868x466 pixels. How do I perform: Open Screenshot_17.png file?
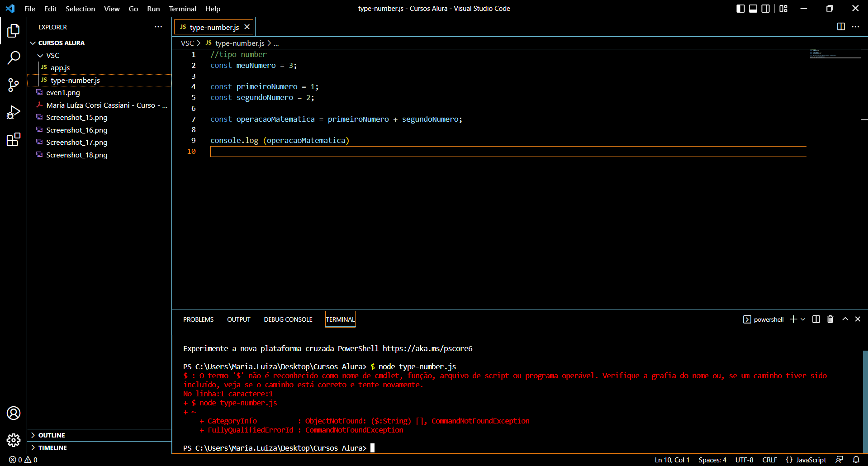click(x=100, y=143)
